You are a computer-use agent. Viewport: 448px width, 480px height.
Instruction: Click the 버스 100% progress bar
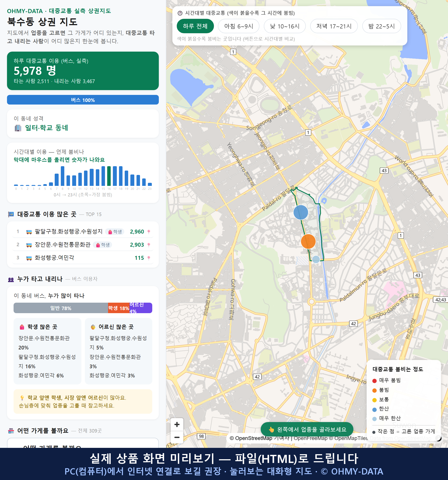(83, 100)
